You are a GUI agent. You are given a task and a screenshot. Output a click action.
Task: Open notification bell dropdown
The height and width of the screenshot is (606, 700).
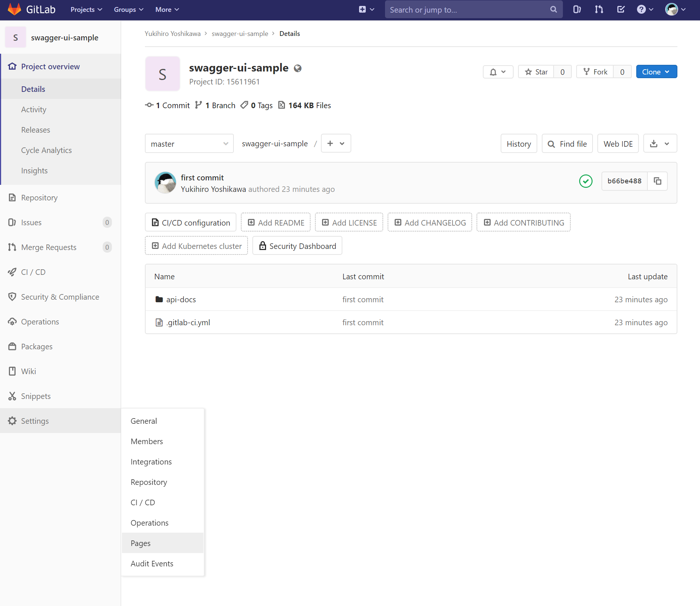(498, 72)
